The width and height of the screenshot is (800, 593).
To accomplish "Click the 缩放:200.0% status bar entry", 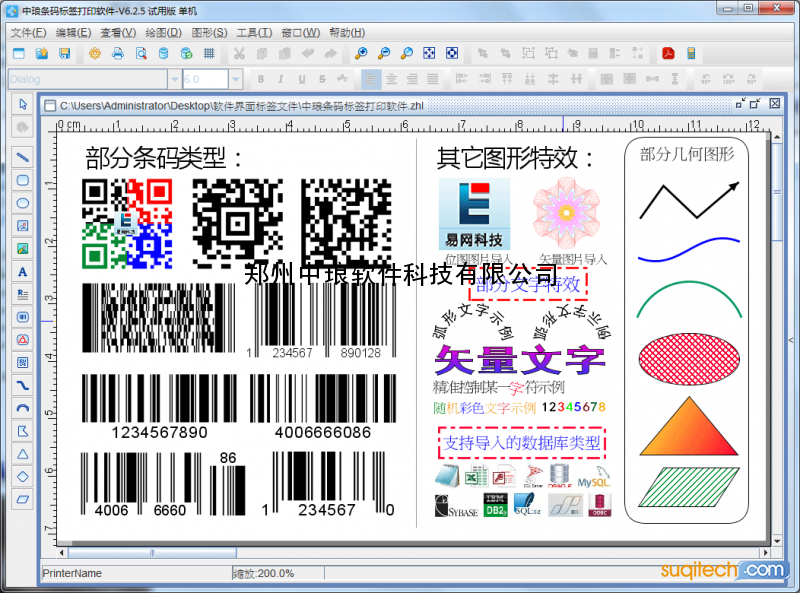I will click(x=278, y=573).
